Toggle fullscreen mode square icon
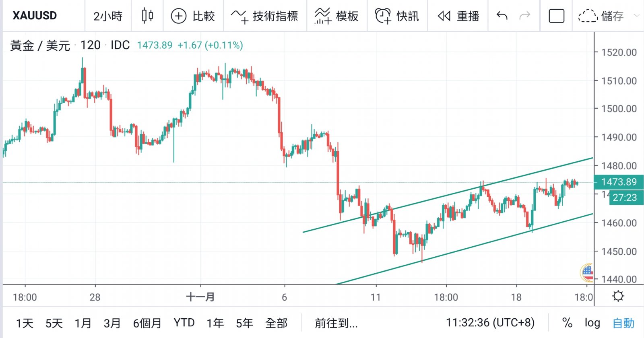The width and height of the screenshot is (644, 338). (x=556, y=16)
